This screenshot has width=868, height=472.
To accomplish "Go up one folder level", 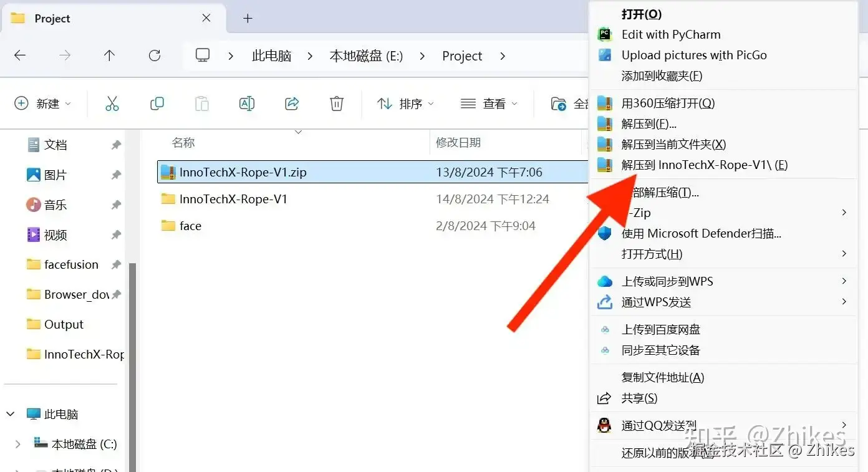I will point(110,55).
